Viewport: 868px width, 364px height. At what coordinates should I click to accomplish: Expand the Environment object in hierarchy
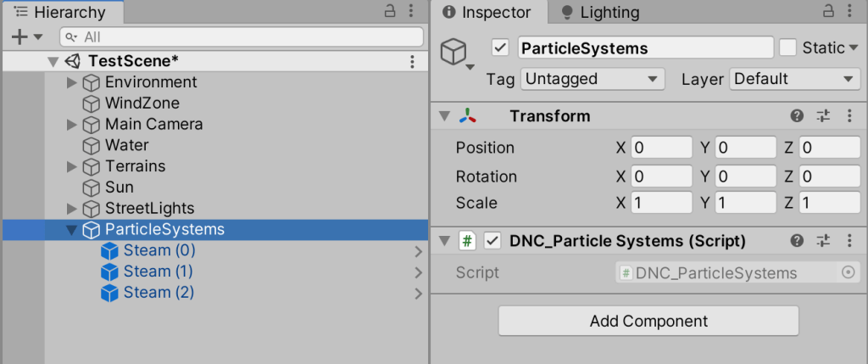coord(72,82)
